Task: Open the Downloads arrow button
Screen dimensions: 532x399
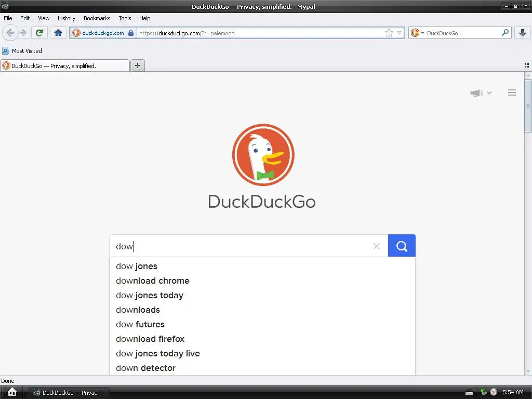Action: pyautogui.click(x=523, y=33)
